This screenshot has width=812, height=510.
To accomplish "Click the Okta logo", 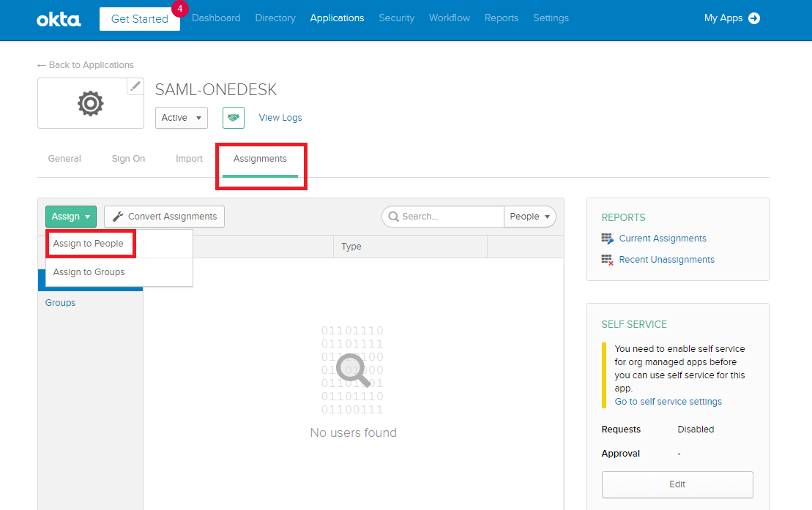I will coord(59,20).
